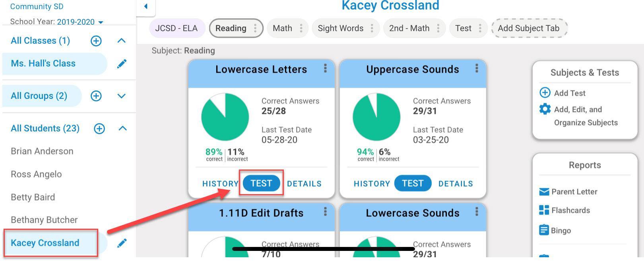Open Add, Edit, and Organize Subjects gear
The width and height of the screenshot is (644, 266).
click(545, 109)
